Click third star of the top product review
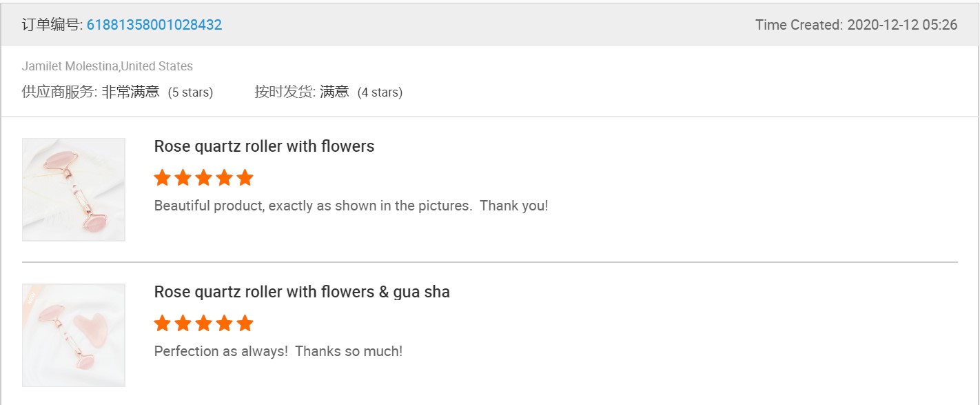 [x=203, y=178]
